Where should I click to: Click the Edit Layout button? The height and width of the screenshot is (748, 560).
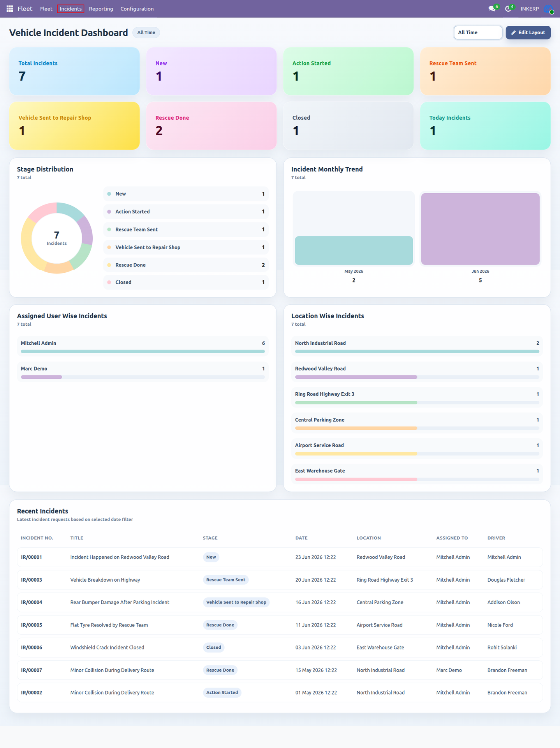pos(528,32)
